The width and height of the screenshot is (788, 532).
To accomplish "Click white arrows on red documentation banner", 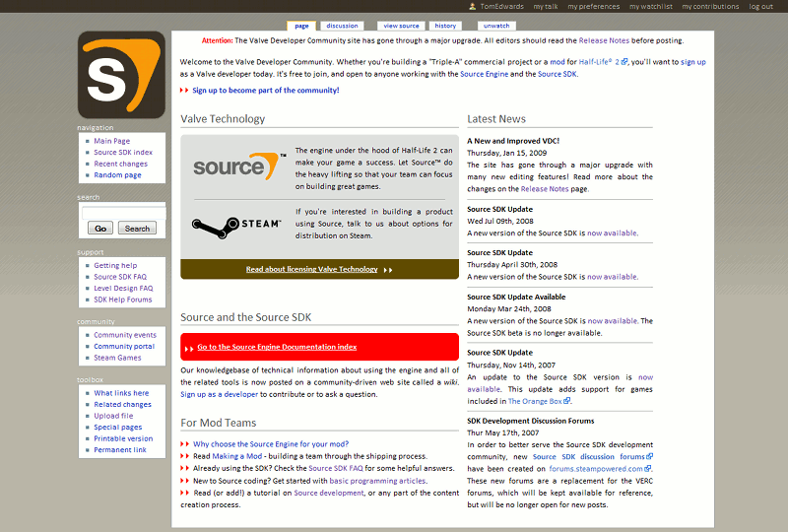I will tap(189, 348).
